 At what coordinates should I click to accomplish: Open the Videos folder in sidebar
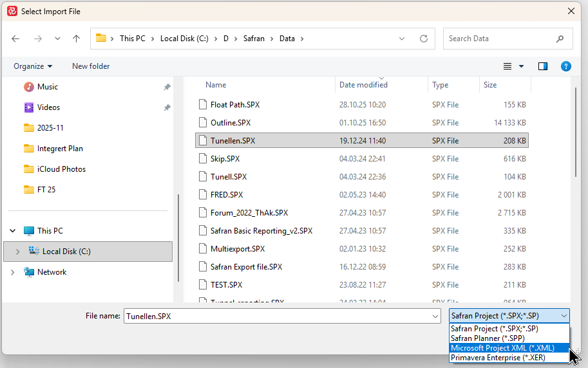pyautogui.click(x=48, y=107)
